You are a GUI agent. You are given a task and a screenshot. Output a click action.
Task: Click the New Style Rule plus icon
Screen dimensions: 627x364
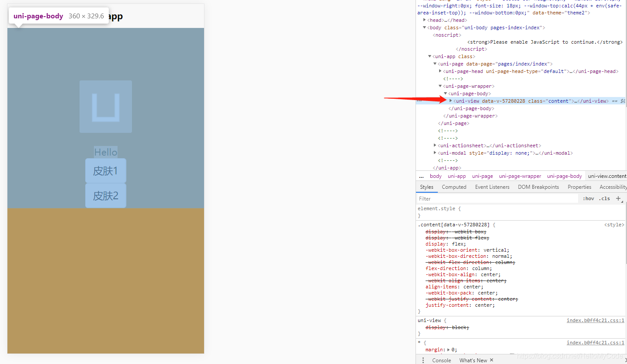[x=619, y=198]
